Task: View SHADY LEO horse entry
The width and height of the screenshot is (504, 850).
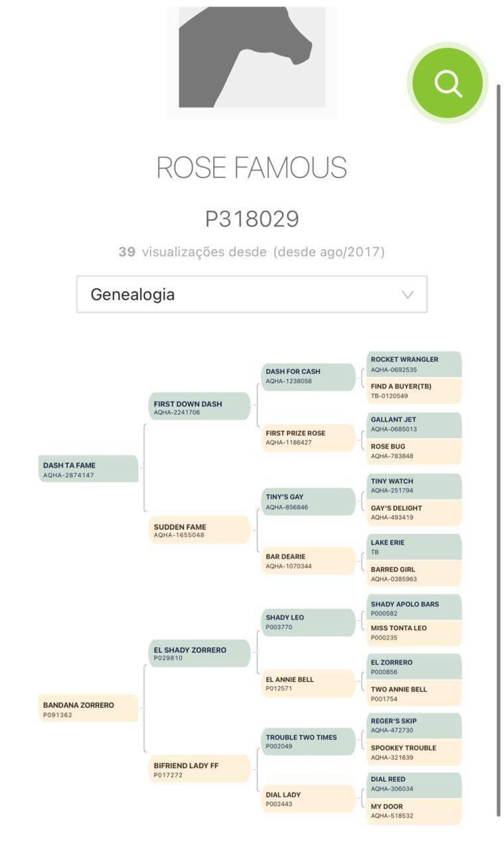Action: tap(308, 622)
